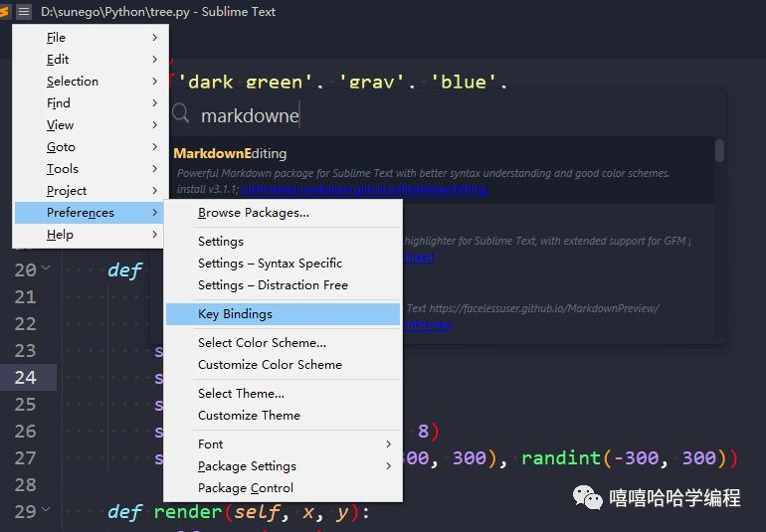Open Key Bindings

pyautogui.click(x=283, y=314)
